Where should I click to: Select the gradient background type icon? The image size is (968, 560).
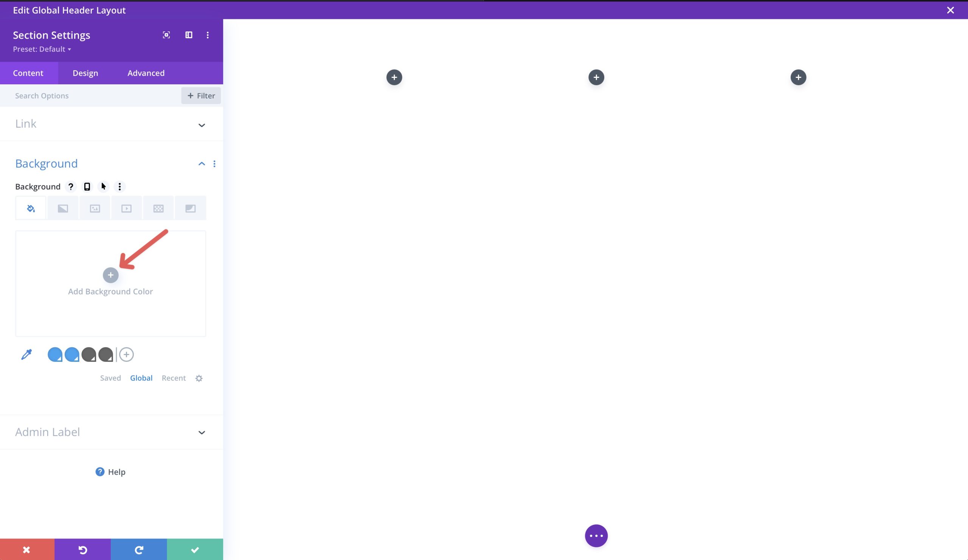pyautogui.click(x=63, y=207)
